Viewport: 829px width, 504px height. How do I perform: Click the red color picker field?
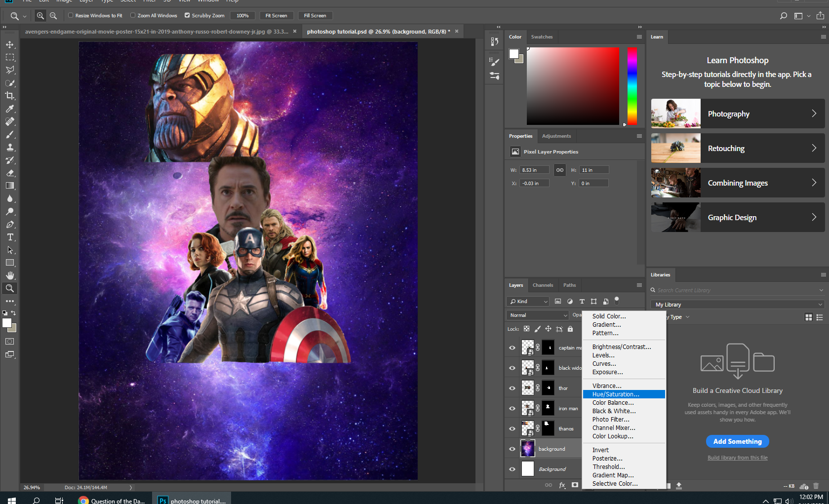pos(573,86)
